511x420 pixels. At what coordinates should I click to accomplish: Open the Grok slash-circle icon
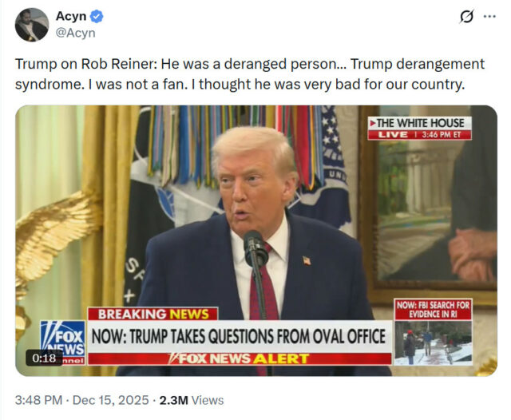coord(466,16)
